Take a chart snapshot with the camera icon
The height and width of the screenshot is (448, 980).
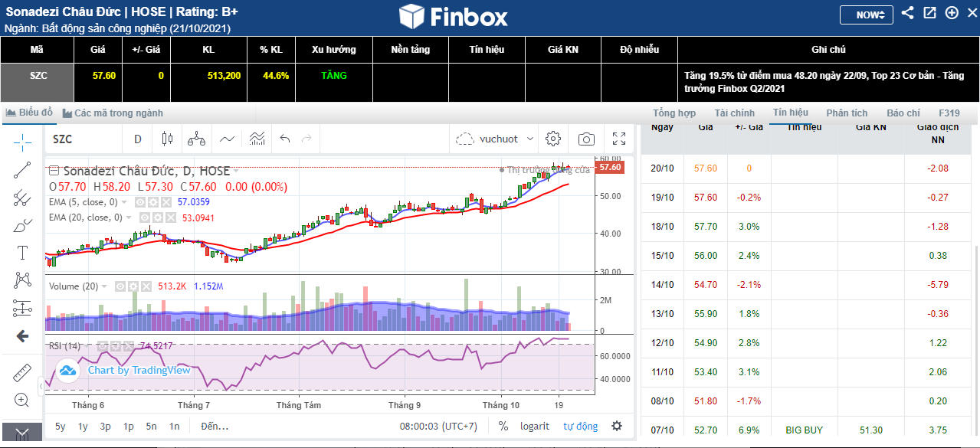click(586, 139)
